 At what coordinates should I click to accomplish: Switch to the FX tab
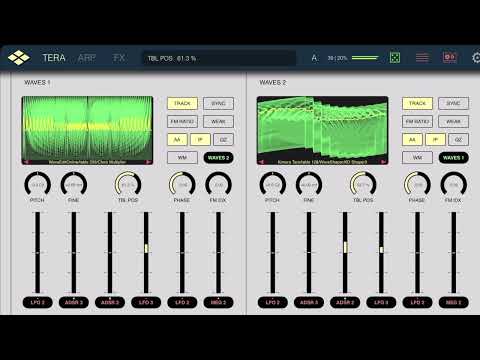[x=119, y=58]
